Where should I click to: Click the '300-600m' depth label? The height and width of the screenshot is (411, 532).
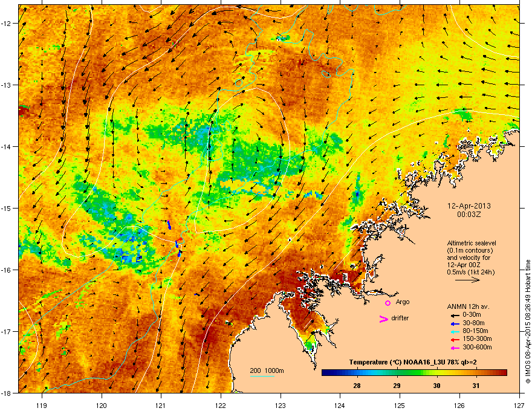(477, 347)
